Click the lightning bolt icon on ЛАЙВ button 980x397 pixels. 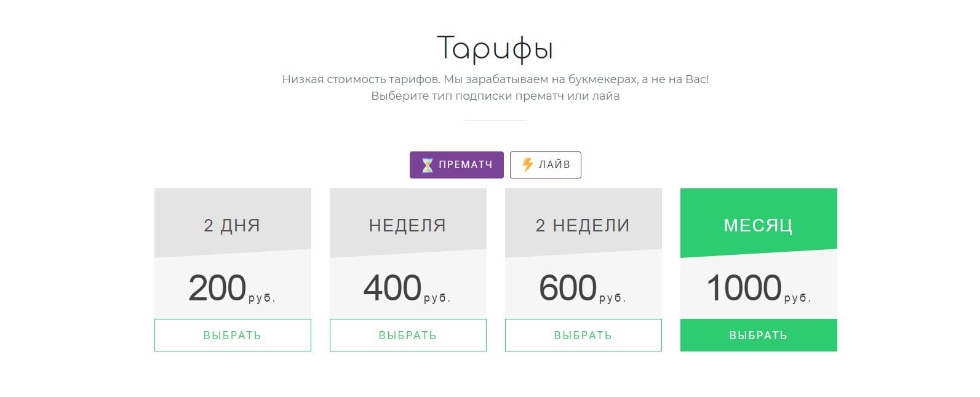(x=527, y=164)
